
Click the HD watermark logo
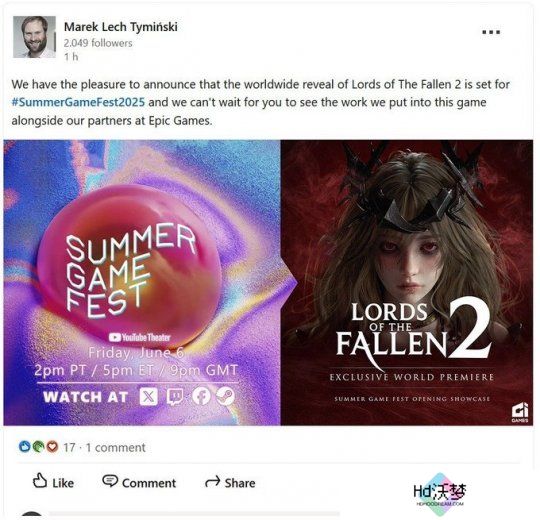pyautogui.click(x=440, y=493)
